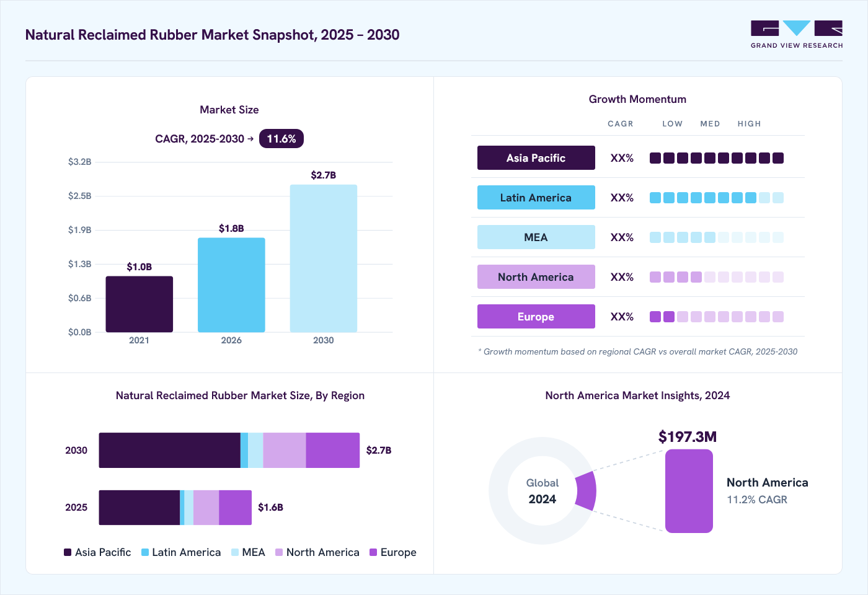Click the LOW column header

(x=672, y=124)
